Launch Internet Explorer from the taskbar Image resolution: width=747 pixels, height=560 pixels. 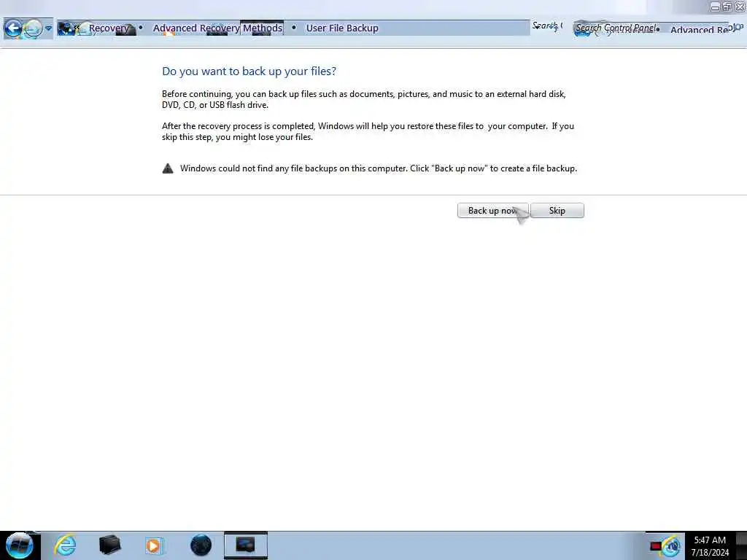tap(65, 545)
